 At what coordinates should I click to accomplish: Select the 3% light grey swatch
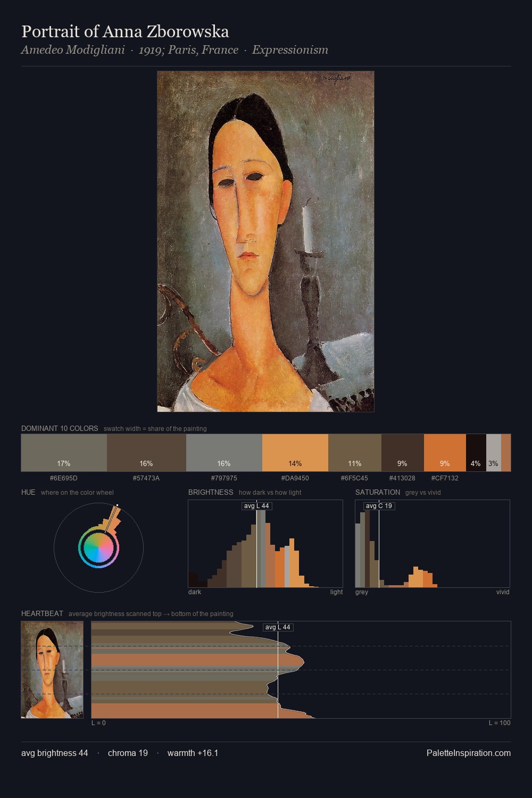[494, 453]
